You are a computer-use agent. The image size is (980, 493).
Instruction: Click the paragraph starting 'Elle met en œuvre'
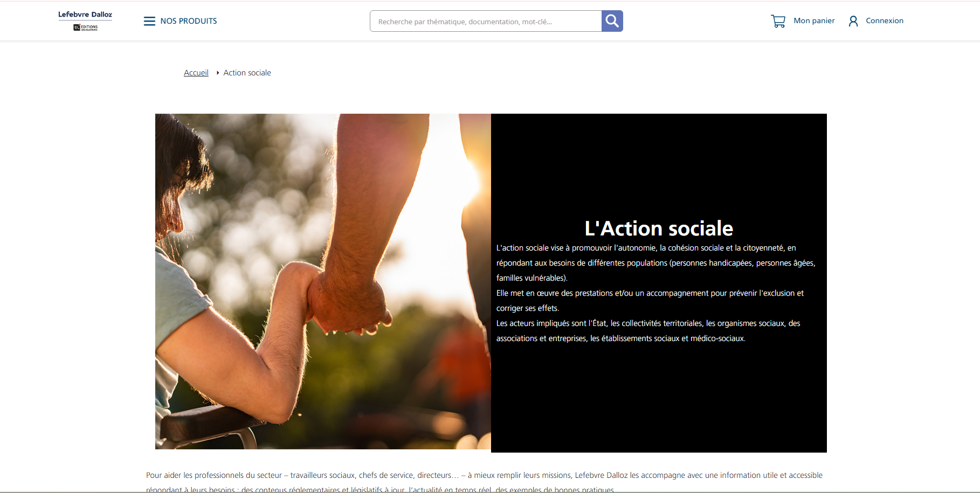(650, 301)
